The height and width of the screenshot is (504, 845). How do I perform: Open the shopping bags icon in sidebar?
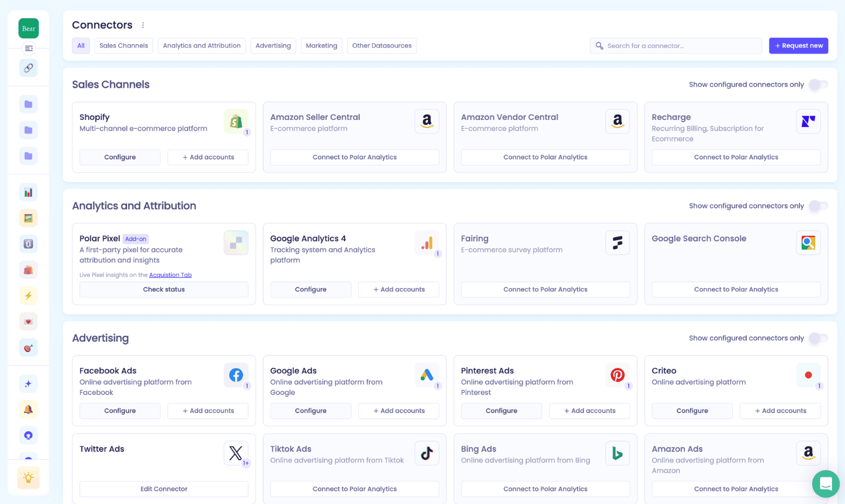(29, 270)
